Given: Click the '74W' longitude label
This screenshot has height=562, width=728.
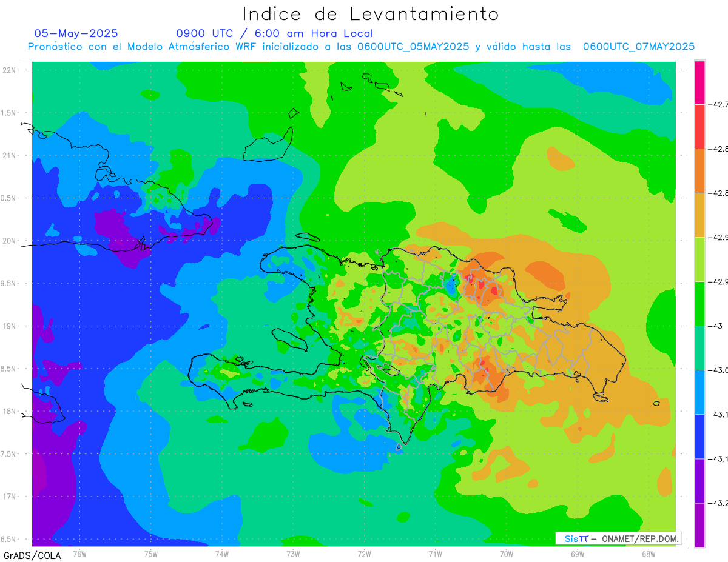Looking at the screenshot, I should (x=222, y=554).
